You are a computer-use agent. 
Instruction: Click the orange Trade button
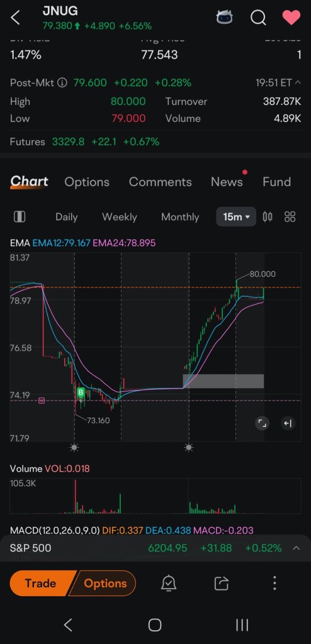tap(41, 583)
